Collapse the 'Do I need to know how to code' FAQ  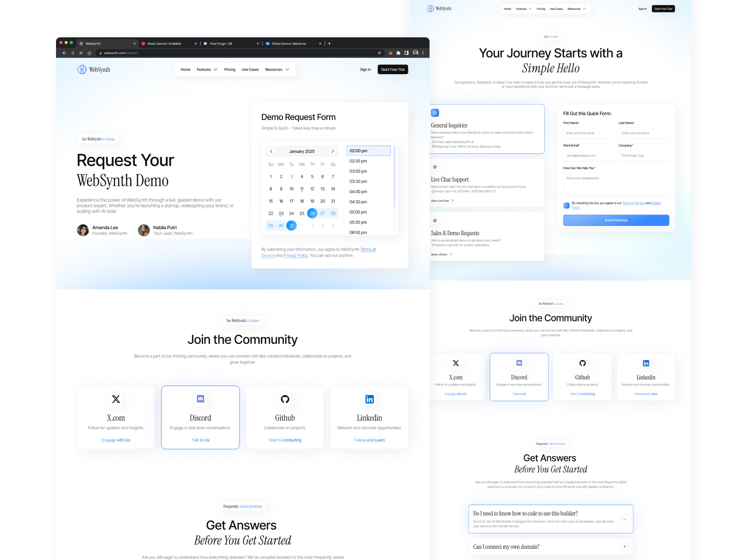point(624,519)
